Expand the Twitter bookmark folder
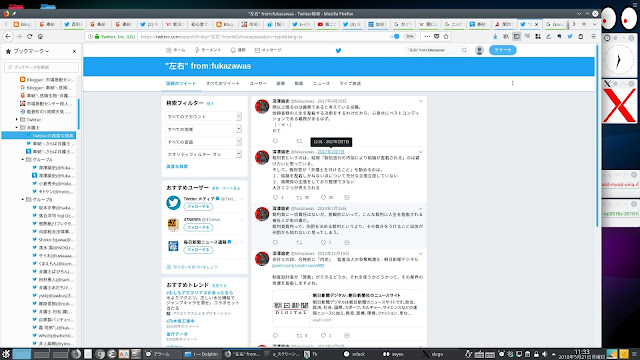This screenshot has width=640, height=360. click(17, 120)
